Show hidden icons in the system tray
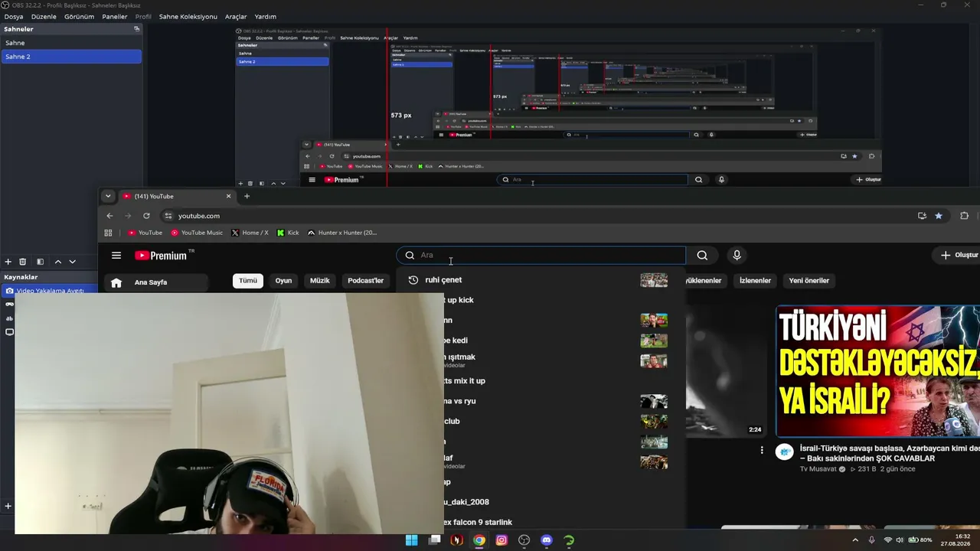Image resolution: width=980 pixels, height=551 pixels. click(855, 540)
